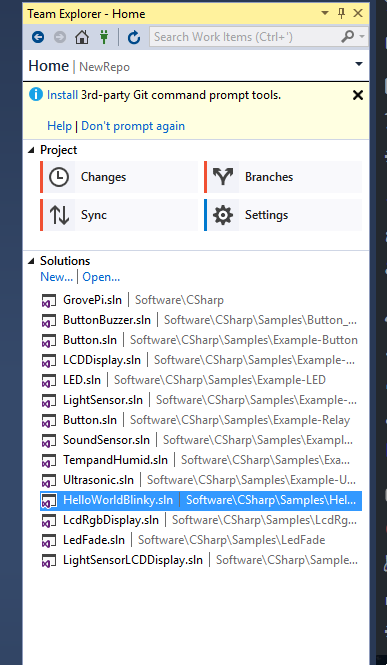Close the Team Explorer panel

358,13
